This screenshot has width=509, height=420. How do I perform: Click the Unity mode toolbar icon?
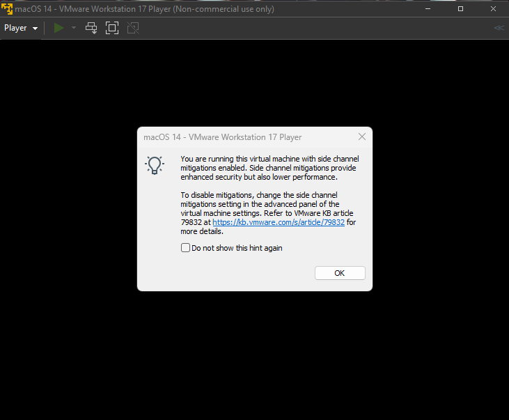(x=133, y=28)
